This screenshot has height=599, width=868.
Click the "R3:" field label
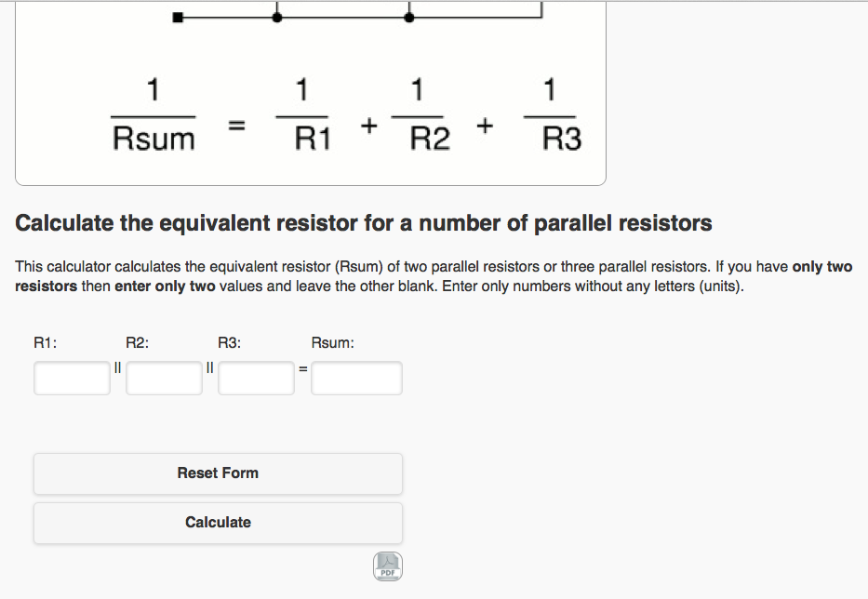229,342
